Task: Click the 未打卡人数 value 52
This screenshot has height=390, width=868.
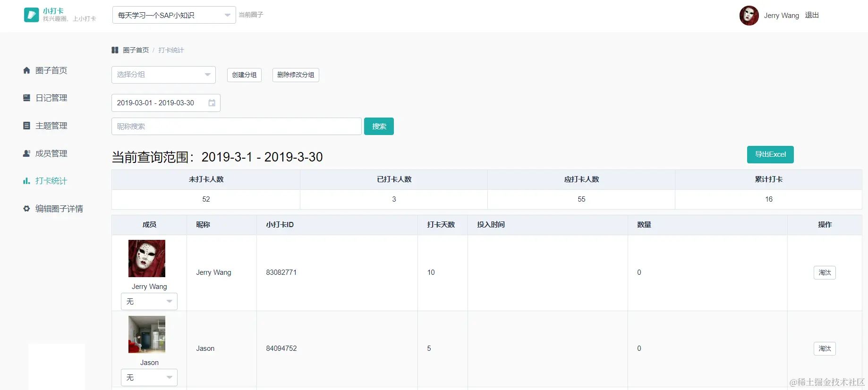Action: tap(206, 199)
